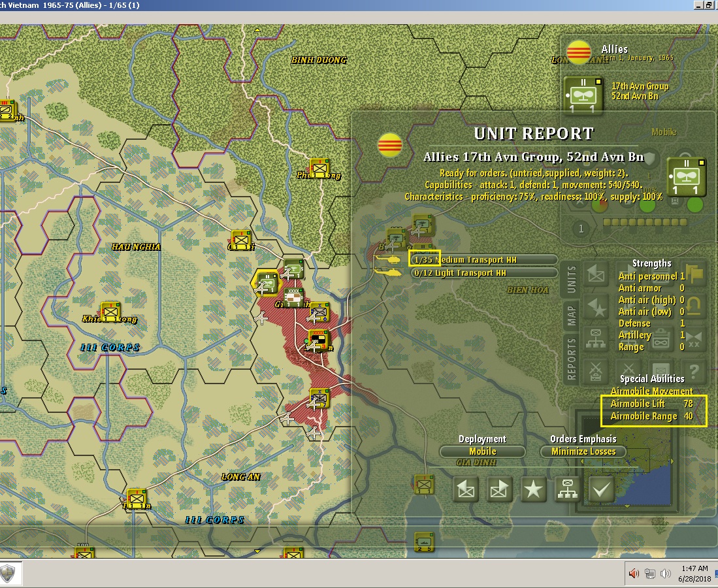Select the XXXX headquarters unit in Saigon

pos(293,298)
